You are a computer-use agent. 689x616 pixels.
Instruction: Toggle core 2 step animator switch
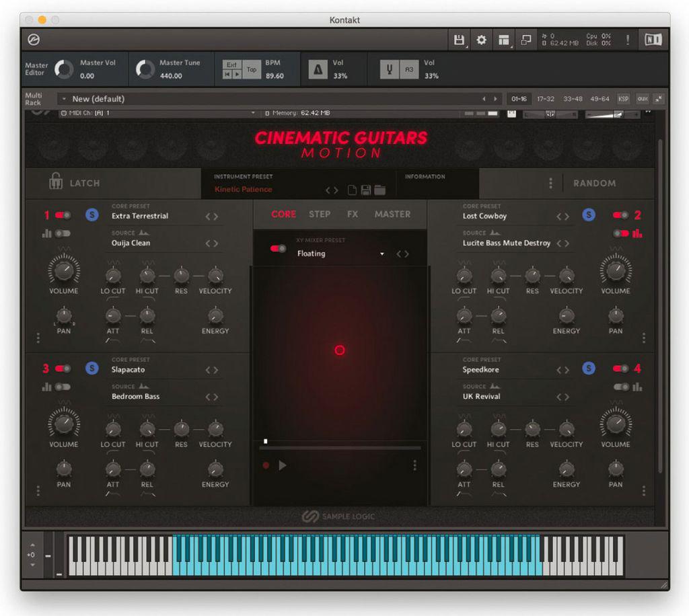(621, 233)
